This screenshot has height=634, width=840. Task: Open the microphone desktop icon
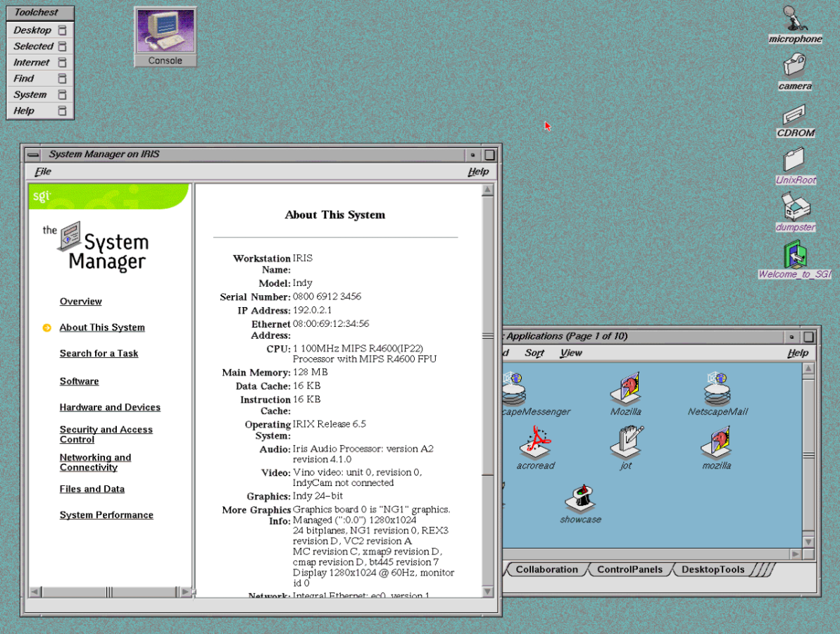pyautogui.click(x=794, y=25)
